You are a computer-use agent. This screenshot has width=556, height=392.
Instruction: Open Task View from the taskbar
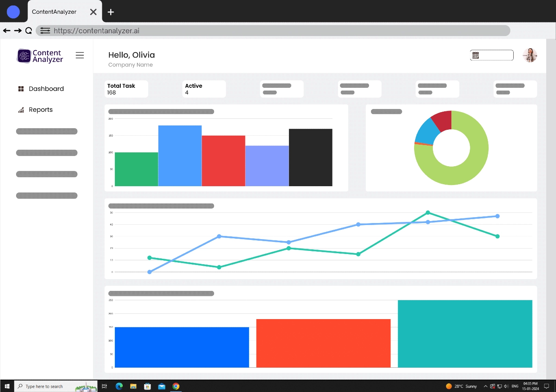(x=104, y=386)
